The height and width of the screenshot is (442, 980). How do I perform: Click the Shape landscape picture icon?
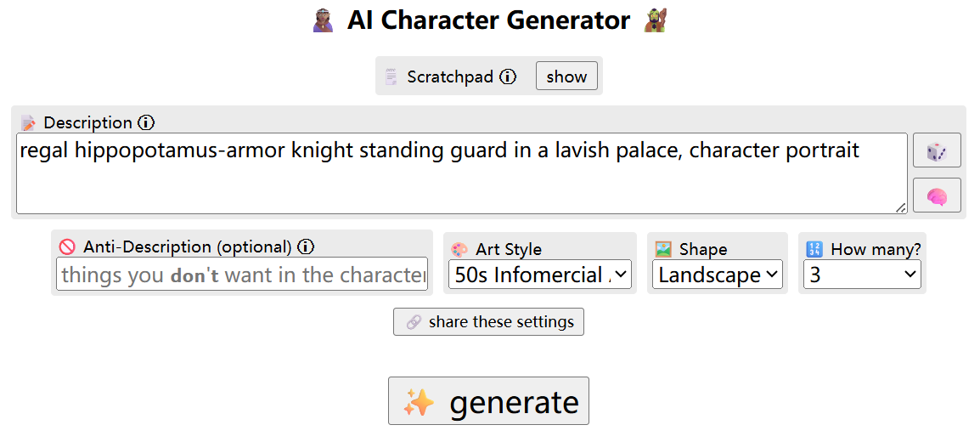tap(663, 249)
